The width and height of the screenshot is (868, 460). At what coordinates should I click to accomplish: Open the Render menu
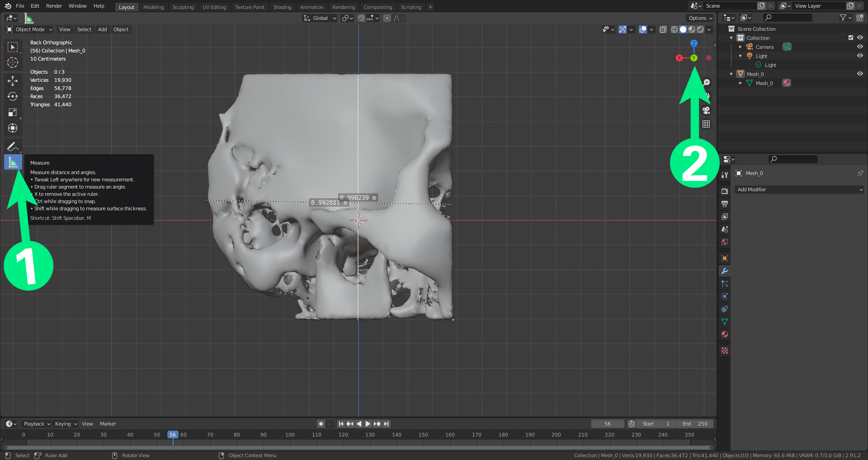pos(54,6)
